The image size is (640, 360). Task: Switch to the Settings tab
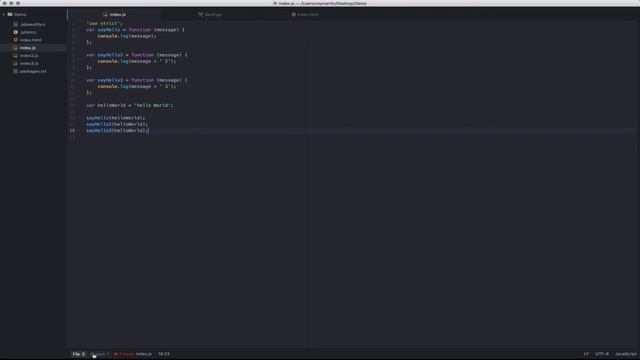pos(210,14)
